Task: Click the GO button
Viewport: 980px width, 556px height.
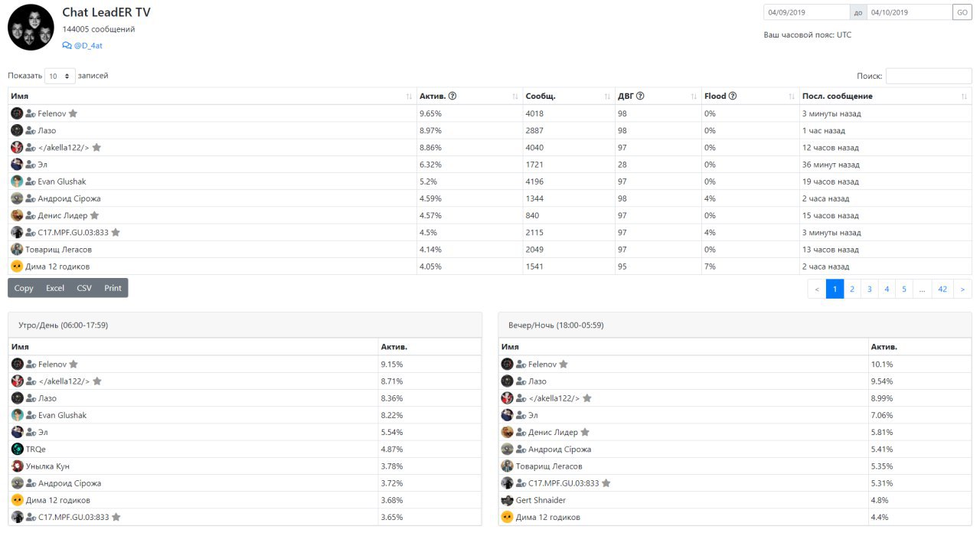Action: click(962, 12)
